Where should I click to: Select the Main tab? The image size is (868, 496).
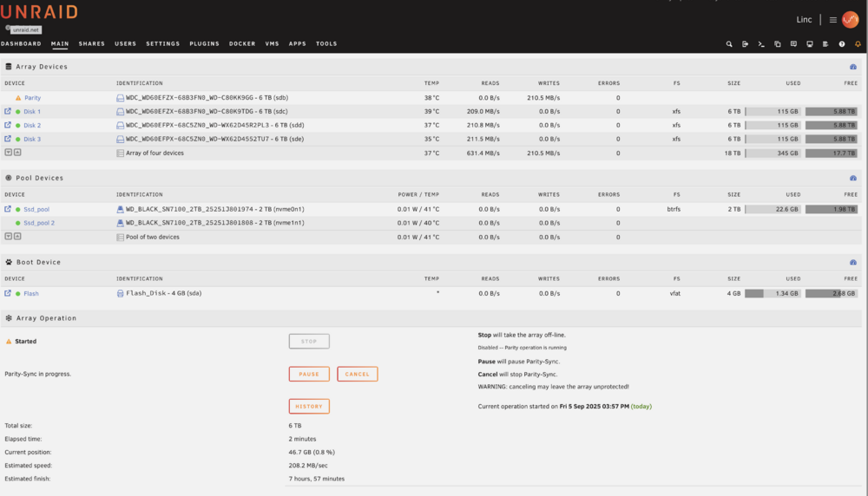(60, 43)
